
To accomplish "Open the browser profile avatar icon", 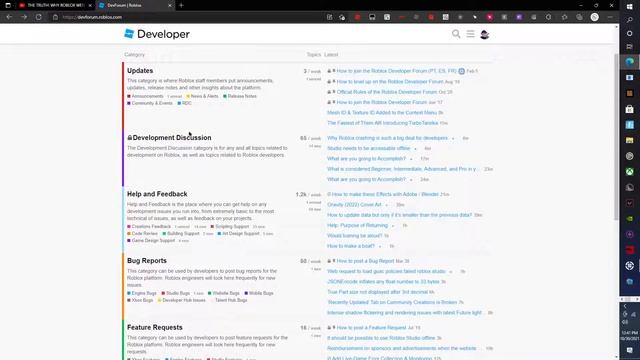I will (x=595, y=17).
